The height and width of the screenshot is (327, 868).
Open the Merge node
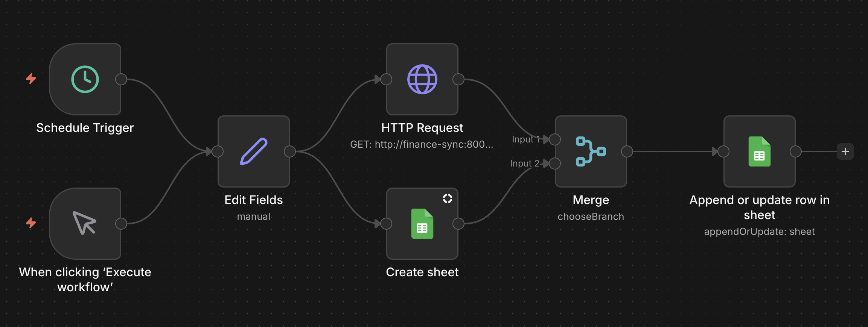tap(591, 151)
